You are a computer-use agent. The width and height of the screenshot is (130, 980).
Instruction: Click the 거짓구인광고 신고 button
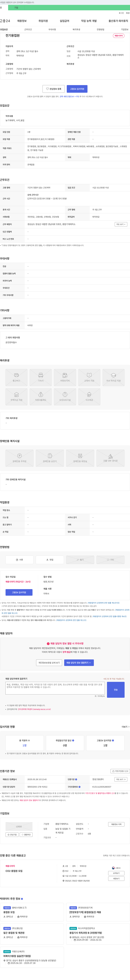pos(120,771)
